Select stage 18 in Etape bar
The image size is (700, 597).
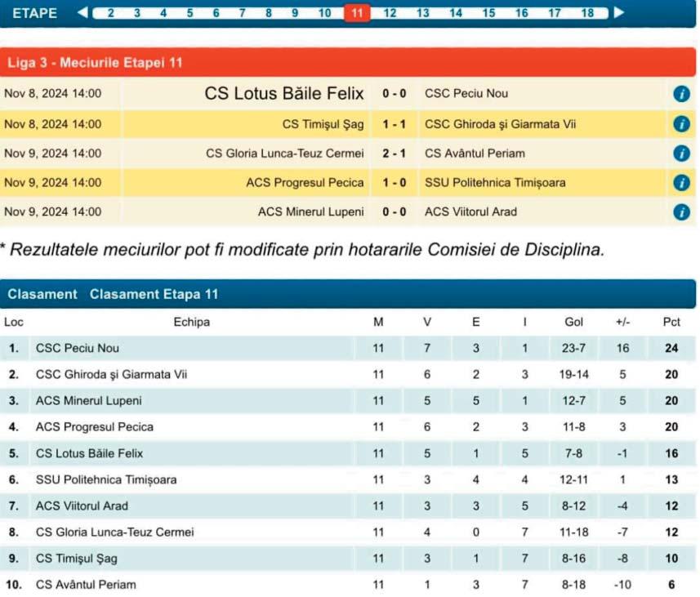click(587, 13)
